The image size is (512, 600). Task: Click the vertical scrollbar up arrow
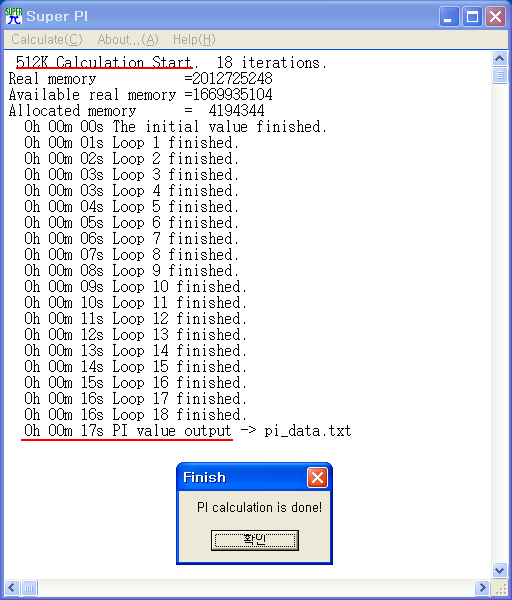[x=500, y=59]
